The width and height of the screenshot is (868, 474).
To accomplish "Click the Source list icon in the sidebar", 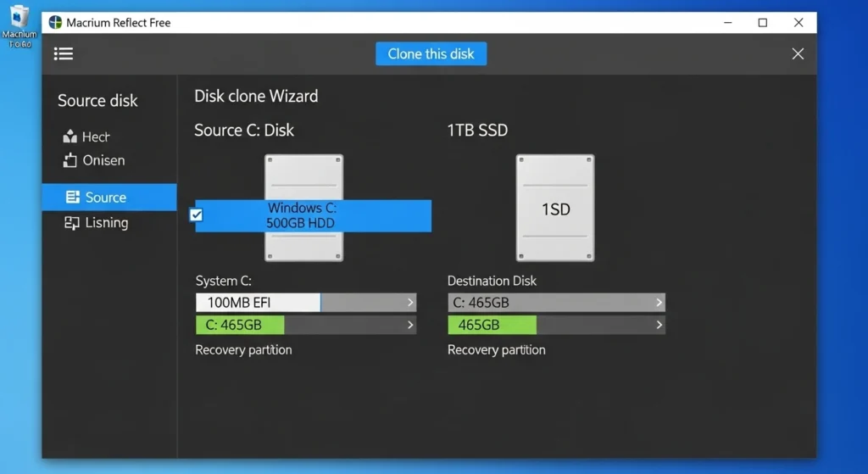I will point(73,197).
